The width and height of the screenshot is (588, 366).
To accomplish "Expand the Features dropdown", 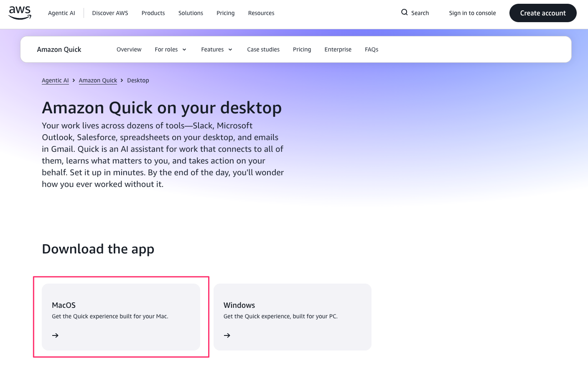I will [216, 49].
